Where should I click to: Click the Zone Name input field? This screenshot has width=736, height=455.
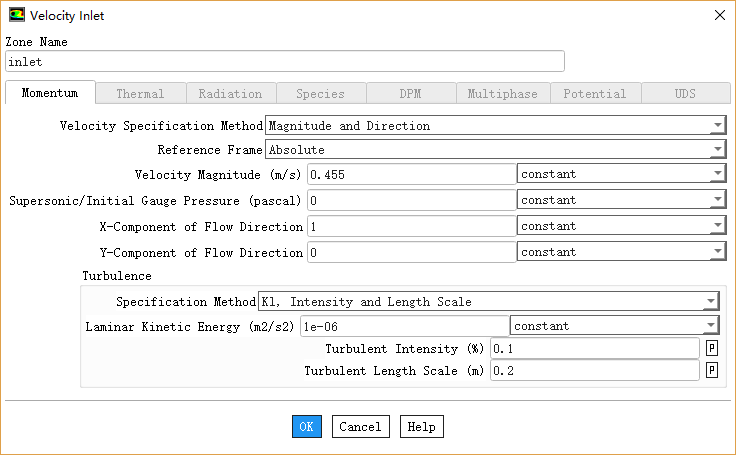point(285,62)
